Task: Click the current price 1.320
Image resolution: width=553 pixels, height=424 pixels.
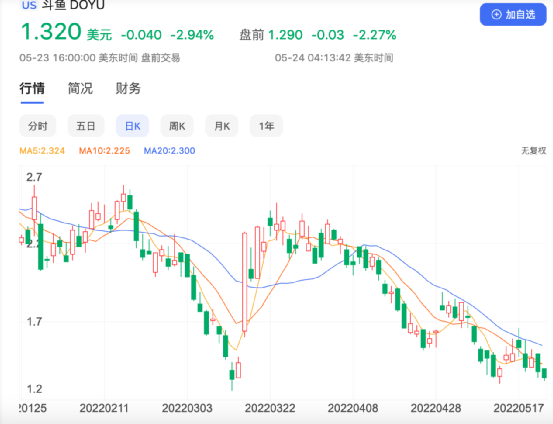Action: (51, 32)
